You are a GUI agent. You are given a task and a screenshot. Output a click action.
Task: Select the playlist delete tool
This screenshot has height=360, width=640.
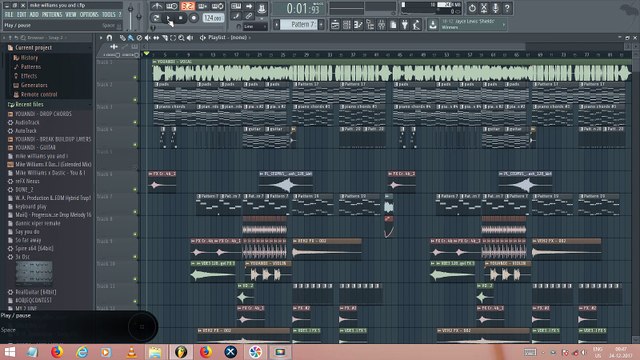coord(139,38)
